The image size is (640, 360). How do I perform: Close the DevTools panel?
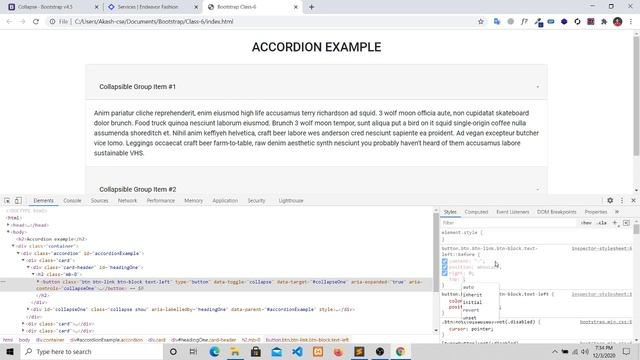tap(633, 200)
